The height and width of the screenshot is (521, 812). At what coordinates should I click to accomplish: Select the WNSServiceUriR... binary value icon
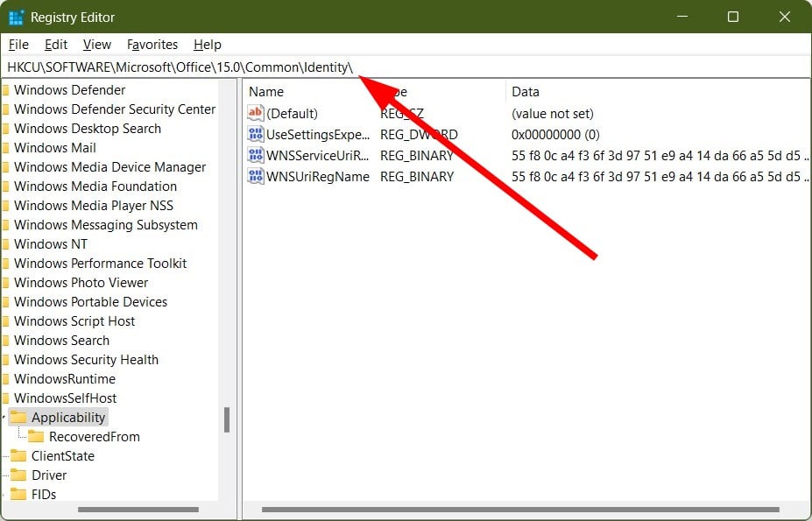255,155
